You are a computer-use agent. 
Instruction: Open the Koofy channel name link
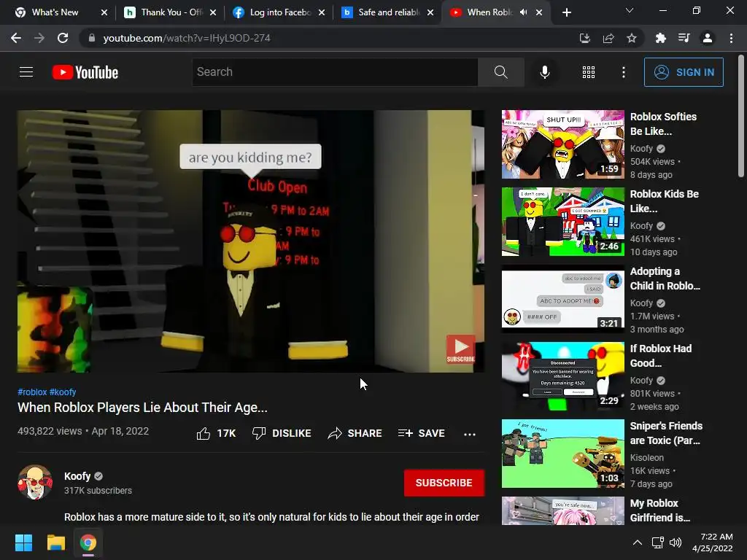tap(77, 476)
